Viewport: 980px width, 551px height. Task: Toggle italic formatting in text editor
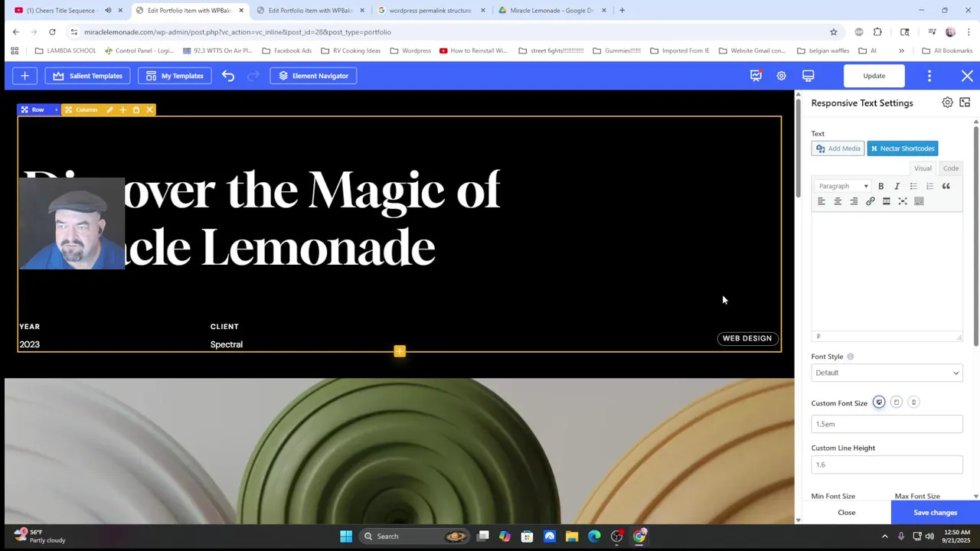pos(897,186)
